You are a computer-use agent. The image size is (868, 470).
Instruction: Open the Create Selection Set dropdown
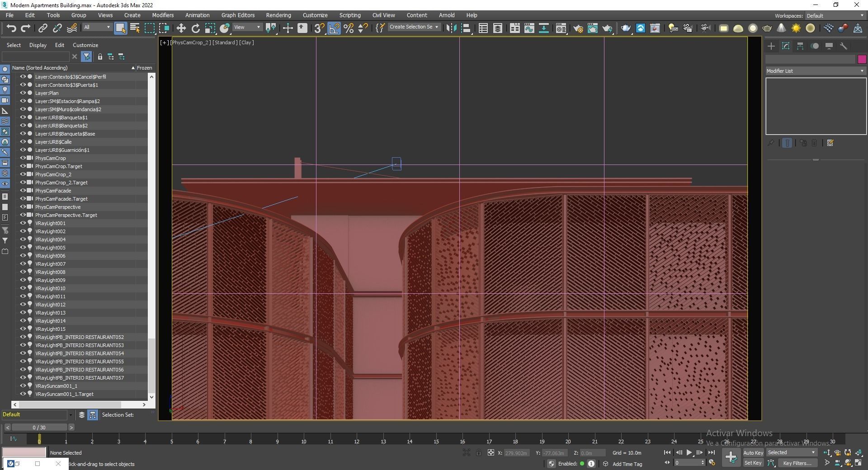point(414,27)
